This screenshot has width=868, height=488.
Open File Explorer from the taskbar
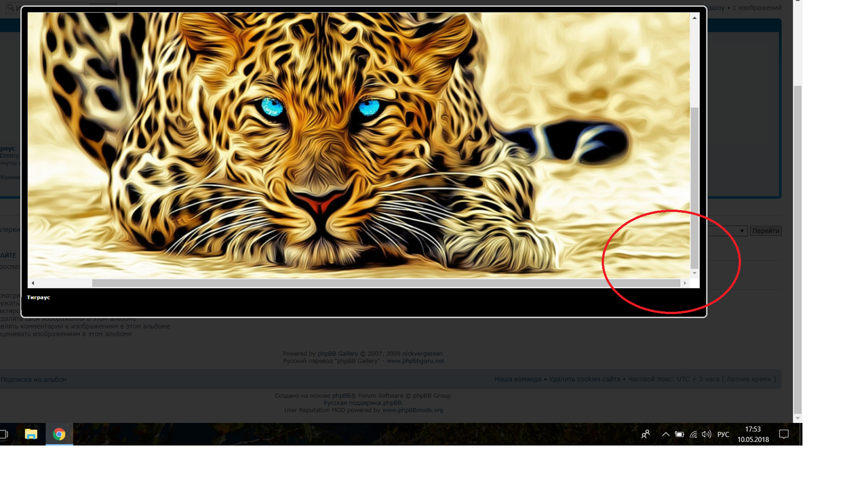(x=31, y=434)
